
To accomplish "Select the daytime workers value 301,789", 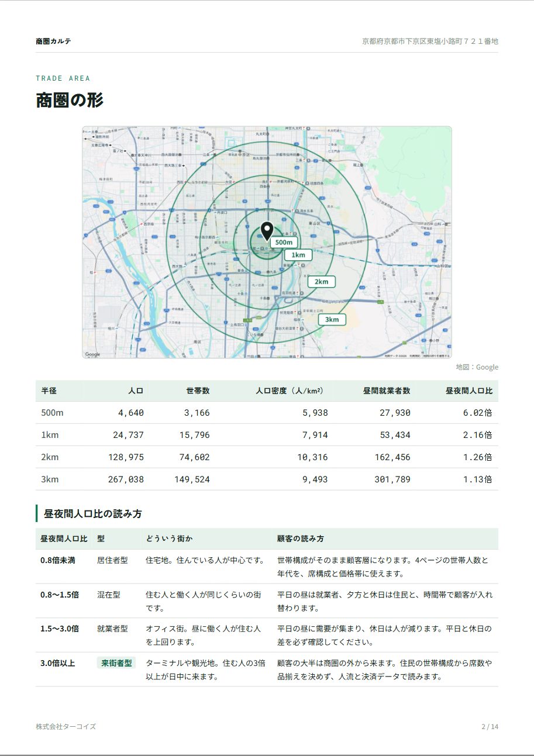I will (x=392, y=479).
